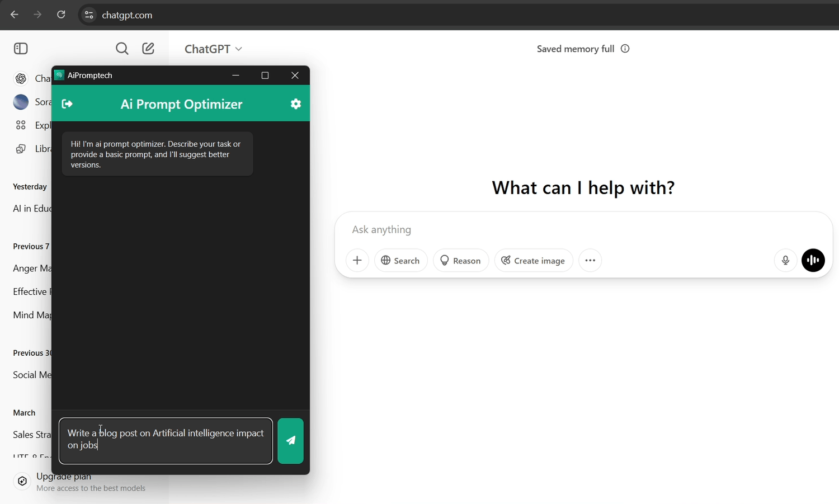839x504 pixels.
Task: Open Sora from the sidebar
Action: [x=32, y=102]
